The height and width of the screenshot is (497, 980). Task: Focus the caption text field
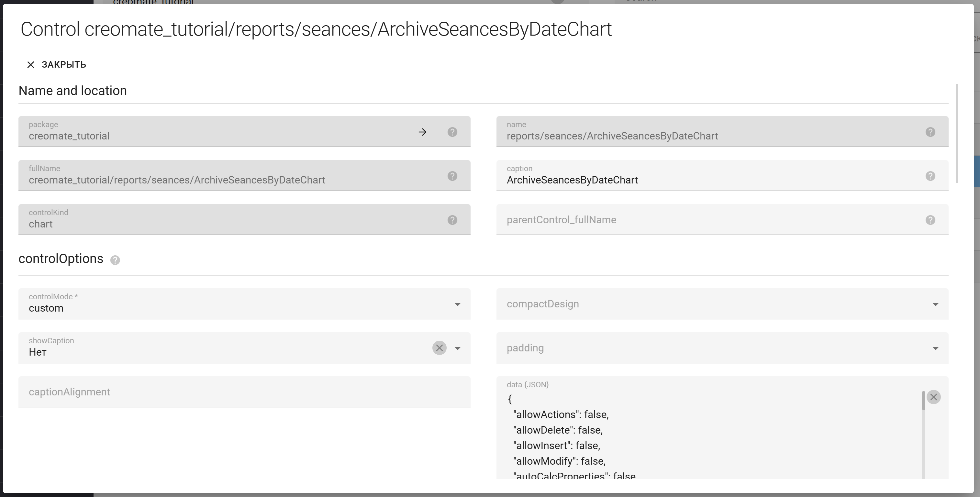[704, 180]
